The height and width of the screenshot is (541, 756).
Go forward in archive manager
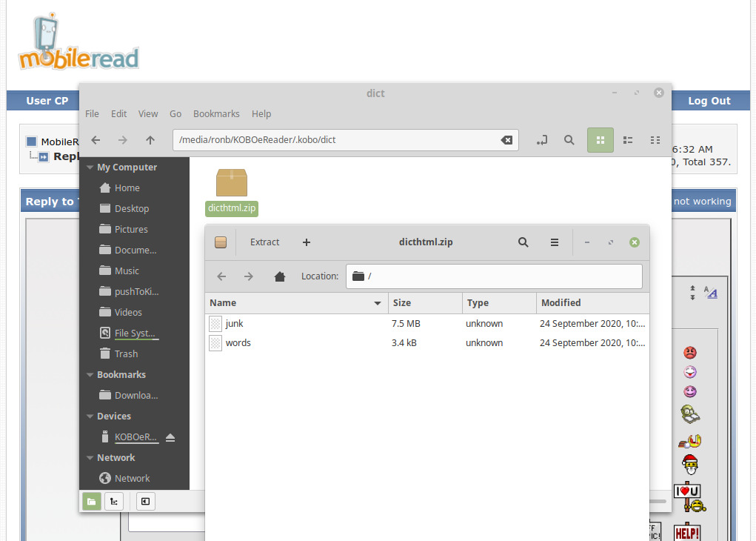click(x=249, y=276)
